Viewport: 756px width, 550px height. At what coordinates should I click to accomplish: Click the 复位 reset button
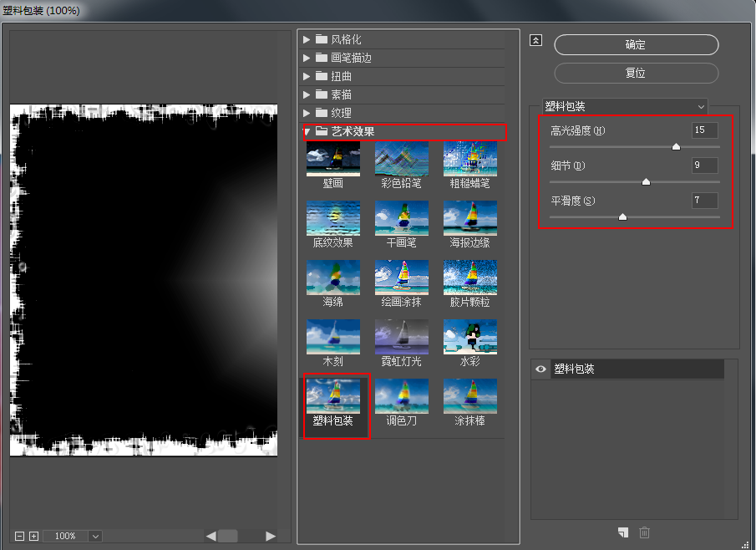(636, 73)
